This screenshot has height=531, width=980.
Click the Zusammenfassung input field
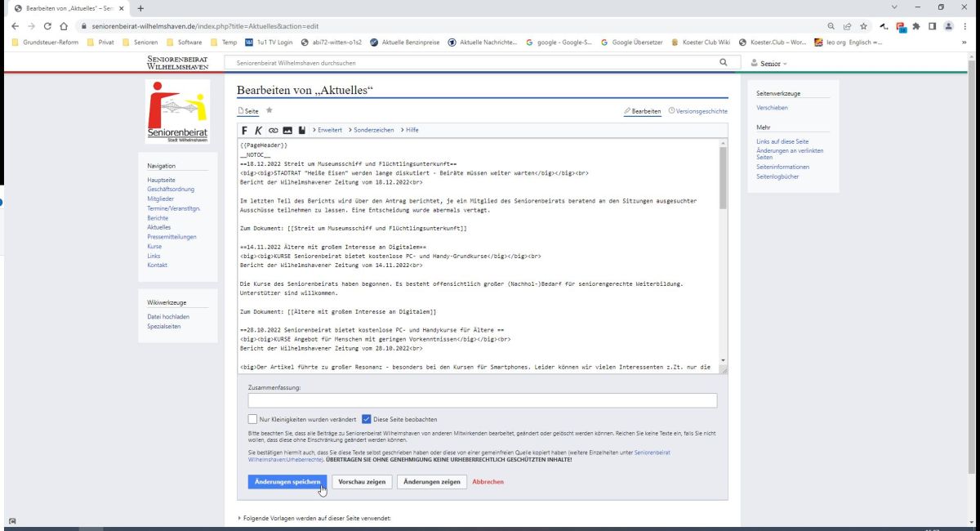pos(482,400)
